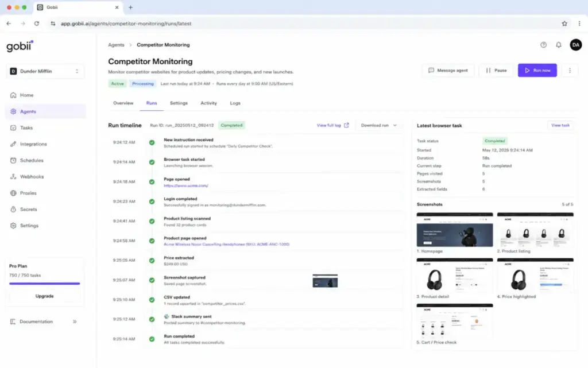
Task: Open DA user avatar menu
Action: [575, 45]
